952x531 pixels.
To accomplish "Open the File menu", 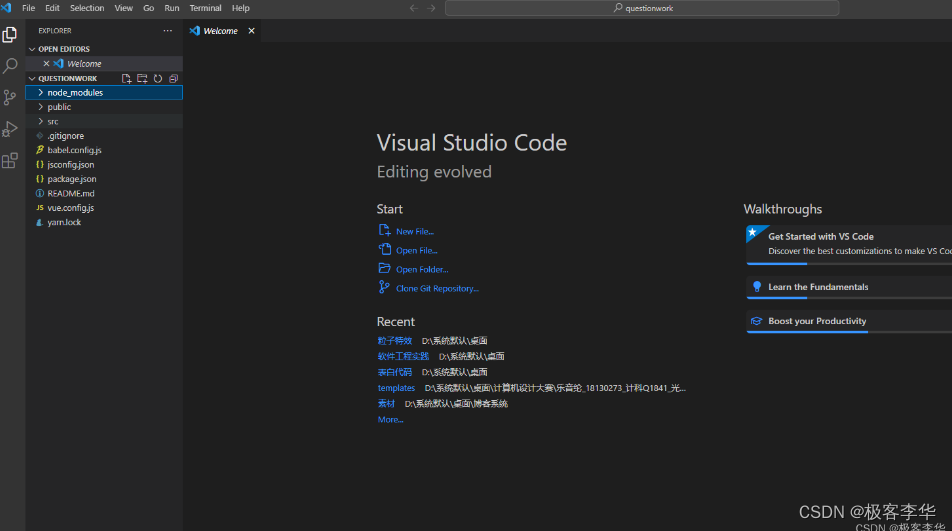I will pos(29,8).
